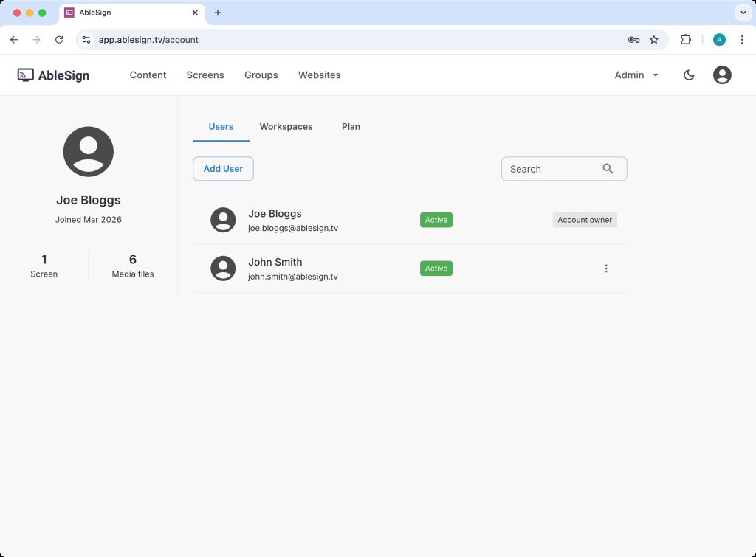Open John Smith's three-dot options menu
Screen dimensions: 756x557
606,269
